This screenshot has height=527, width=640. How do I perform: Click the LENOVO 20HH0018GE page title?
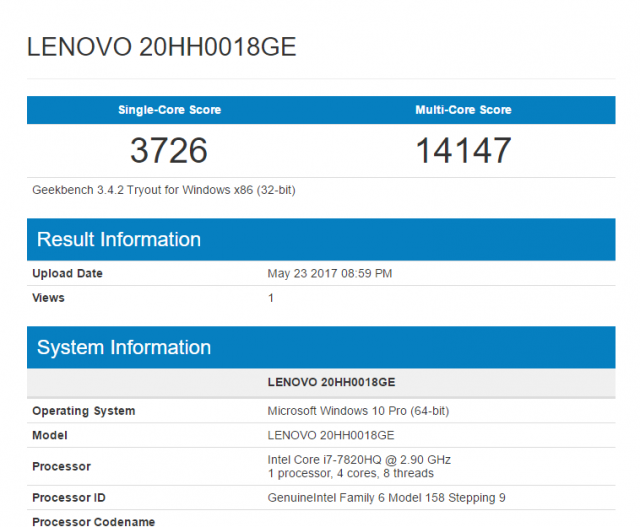click(x=161, y=47)
